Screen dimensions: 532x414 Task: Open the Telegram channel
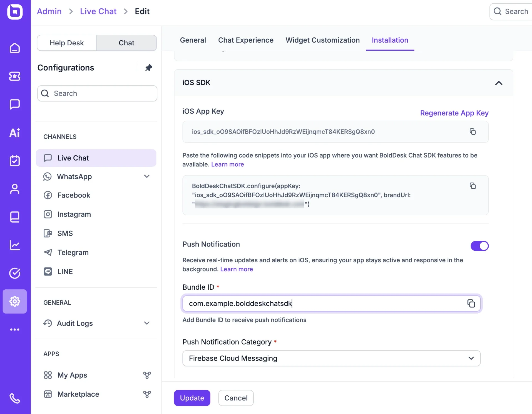point(73,253)
